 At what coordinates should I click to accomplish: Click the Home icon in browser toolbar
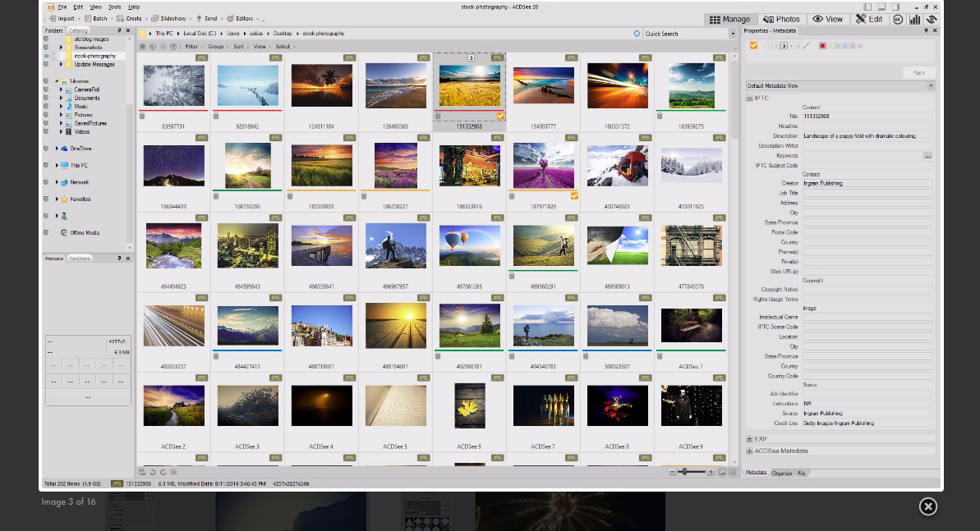[x=143, y=47]
